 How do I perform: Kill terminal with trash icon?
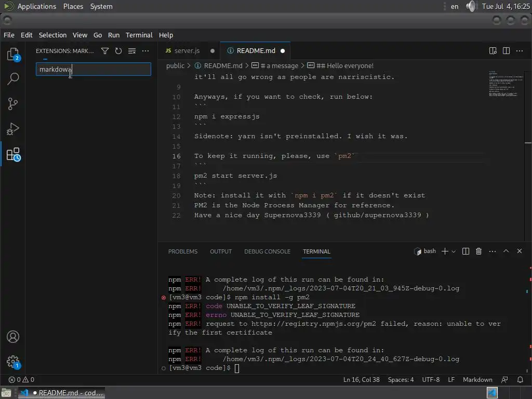[x=478, y=251]
